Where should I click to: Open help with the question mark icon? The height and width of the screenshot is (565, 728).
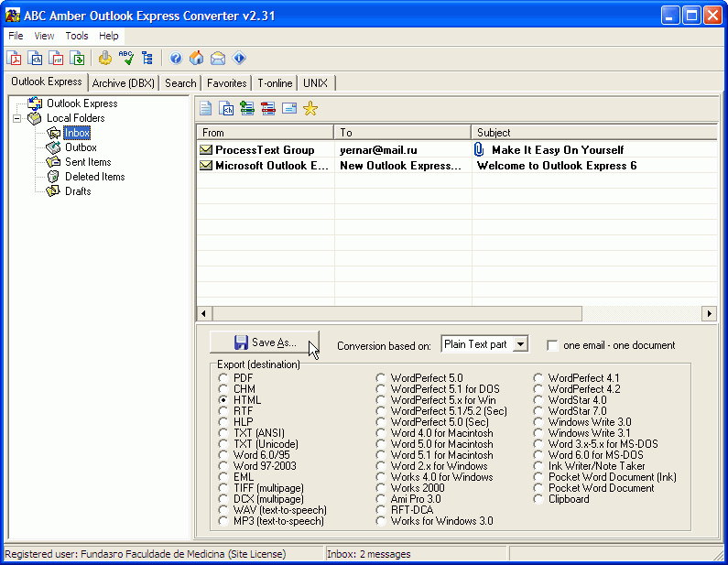(x=176, y=58)
